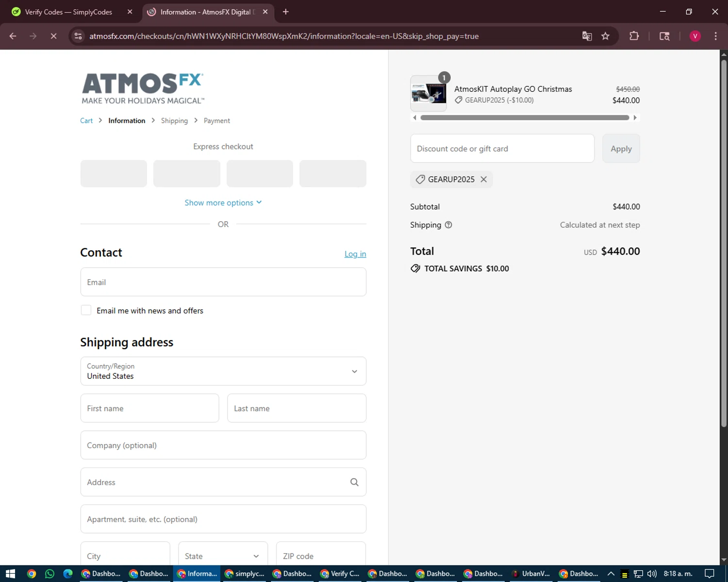Viewport: 728px width, 582px height.
Task: Open the Chrome profile avatar V
Action: pyautogui.click(x=695, y=36)
